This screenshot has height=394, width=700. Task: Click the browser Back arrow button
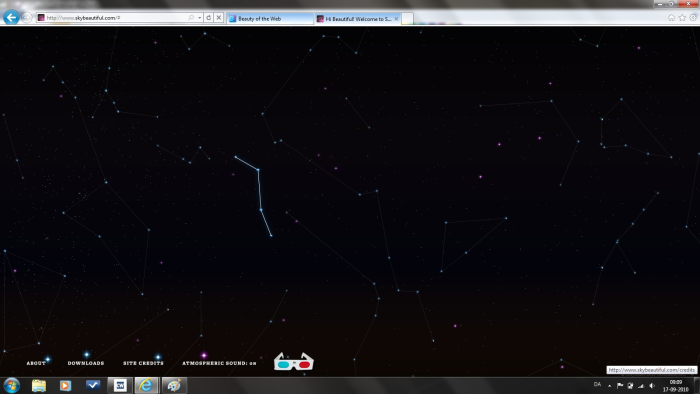click(x=11, y=17)
